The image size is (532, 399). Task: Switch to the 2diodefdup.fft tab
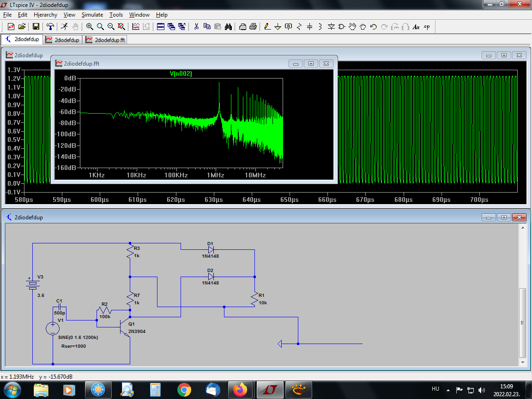click(x=105, y=40)
